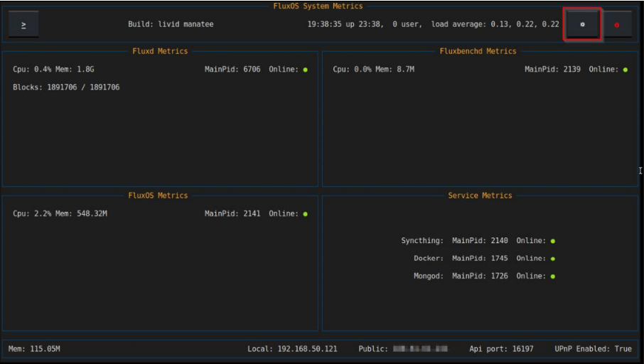Click FluxOS online status indicator dot

click(305, 214)
